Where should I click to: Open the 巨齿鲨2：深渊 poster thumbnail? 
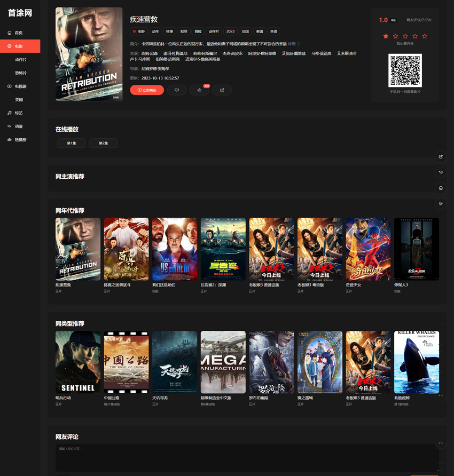click(x=223, y=249)
